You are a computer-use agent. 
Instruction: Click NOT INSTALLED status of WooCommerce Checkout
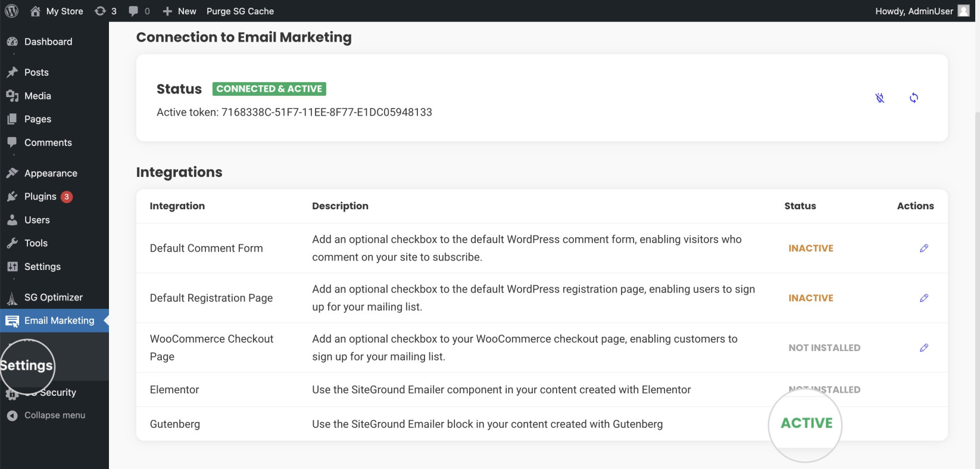coord(825,347)
